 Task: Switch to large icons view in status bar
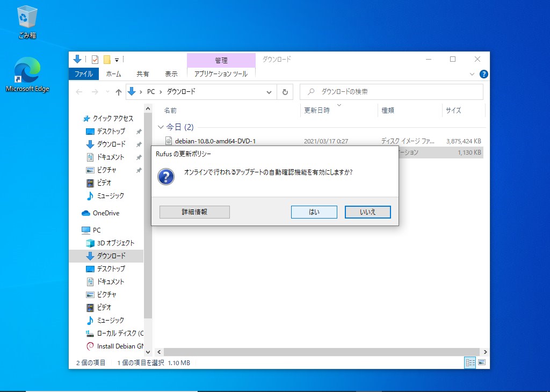click(x=482, y=362)
